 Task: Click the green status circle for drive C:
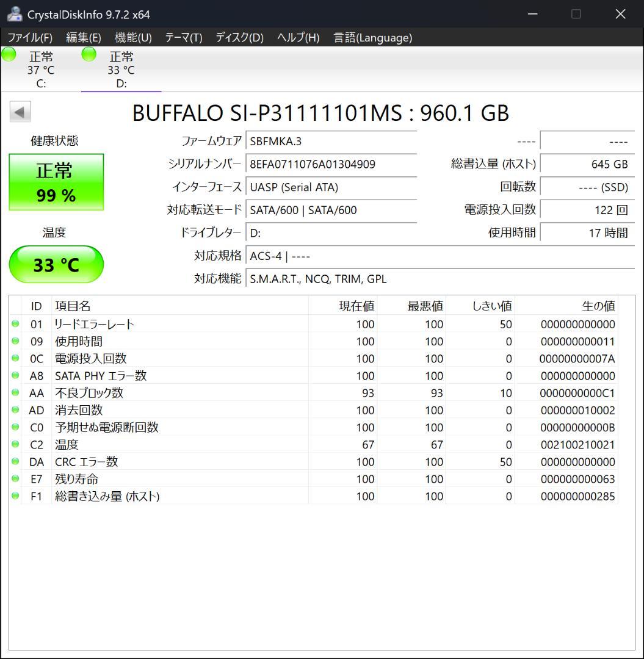pos(9,54)
